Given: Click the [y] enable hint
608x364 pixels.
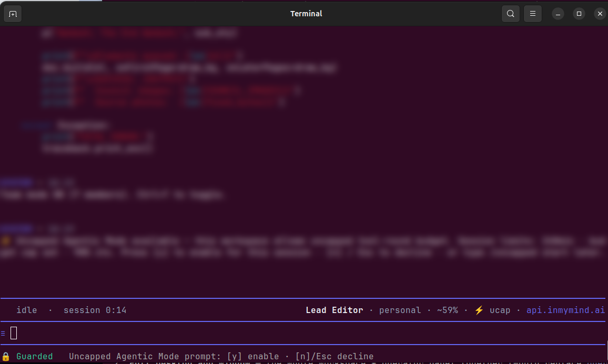Looking at the screenshot, I should point(253,356).
